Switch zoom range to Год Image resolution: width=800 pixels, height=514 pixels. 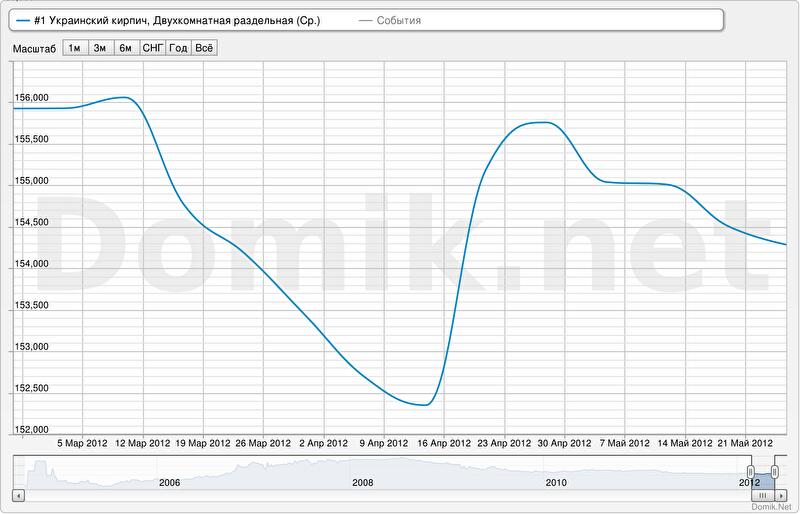[179, 48]
